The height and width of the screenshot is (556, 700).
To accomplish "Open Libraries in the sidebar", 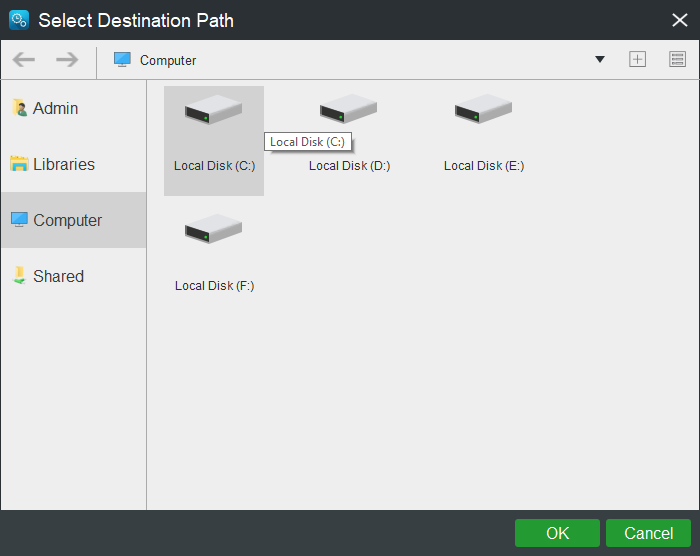I will [x=63, y=164].
